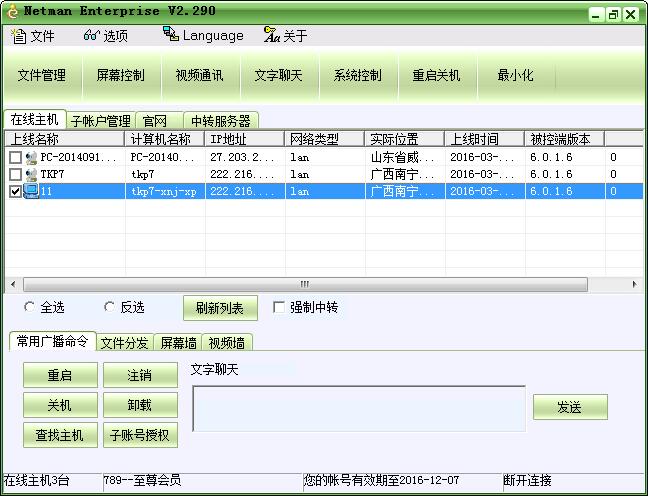Image resolution: width=648 pixels, height=496 pixels.
Task: Sort by 上线名称 column header
Action: (x=64, y=139)
